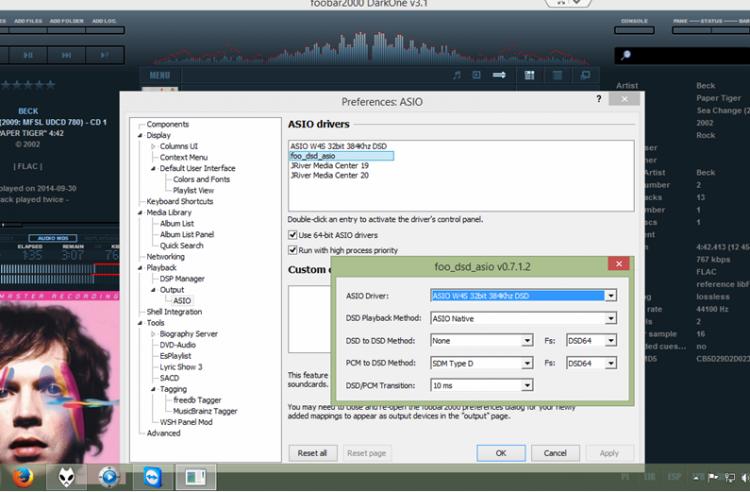Open the ASIO Driver dropdown
Image resolution: width=750 pixels, height=492 pixels.
pyautogui.click(x=611, y=296)
